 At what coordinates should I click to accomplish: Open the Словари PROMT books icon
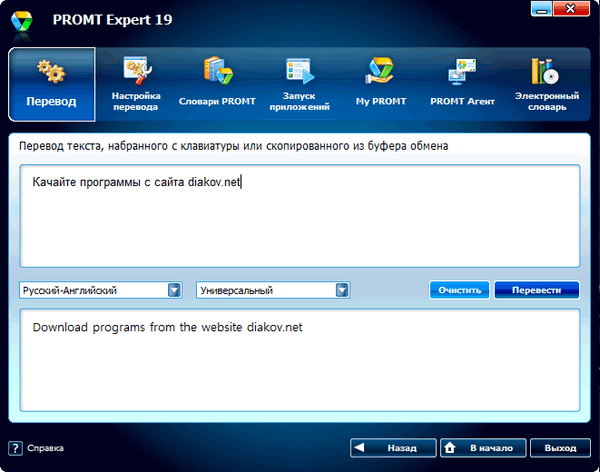218,71
